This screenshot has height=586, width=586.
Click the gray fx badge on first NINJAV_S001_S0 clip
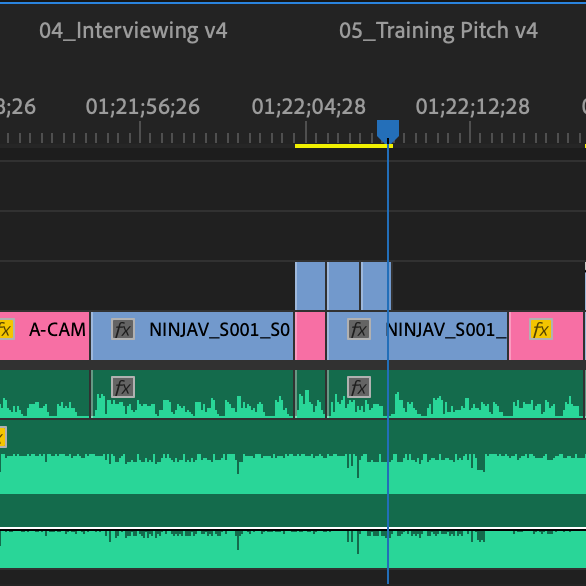click(123, 329)
